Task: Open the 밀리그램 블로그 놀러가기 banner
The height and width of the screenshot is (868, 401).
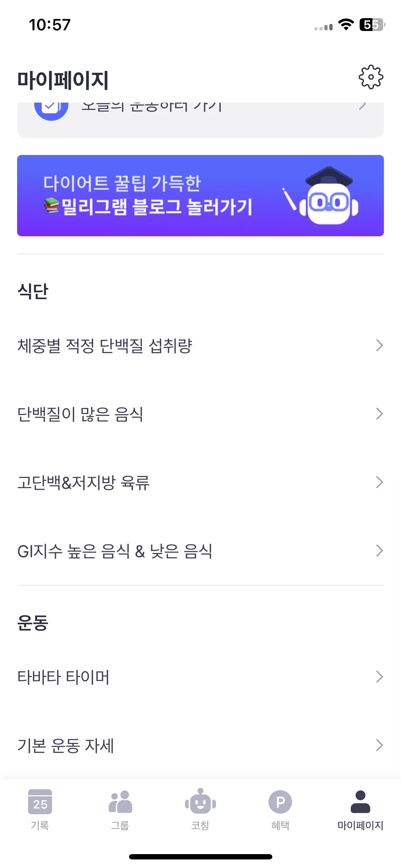Action: [x=200, y=196]
